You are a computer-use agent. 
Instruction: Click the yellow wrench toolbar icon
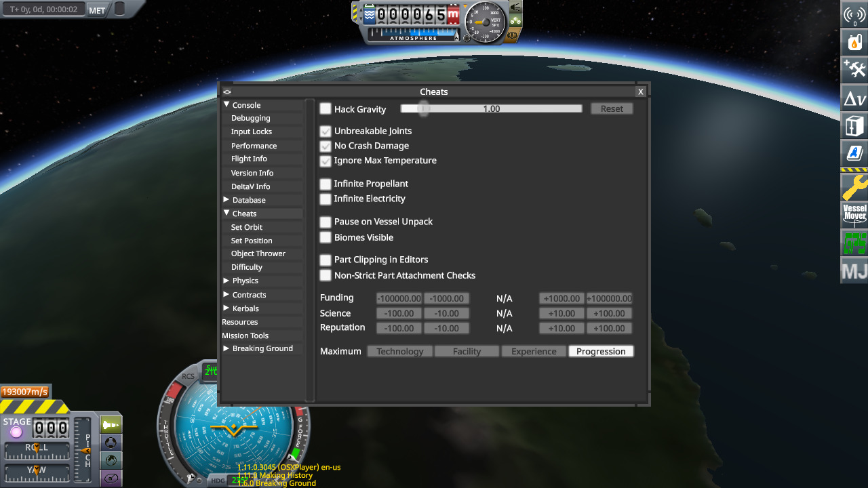(x=854, y=186)
